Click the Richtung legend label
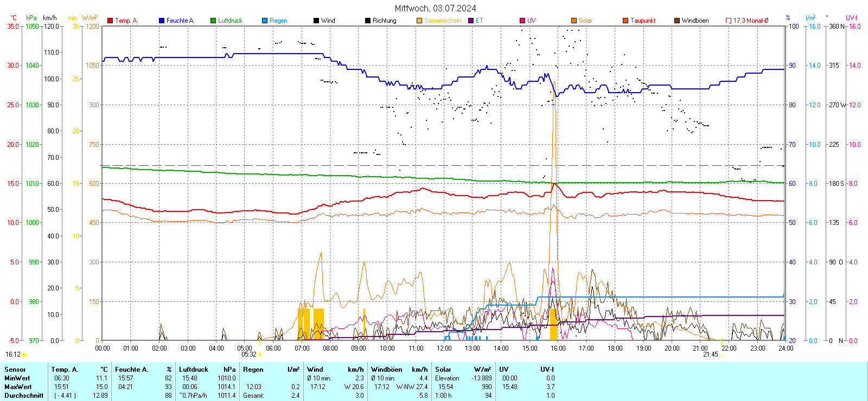 [x=384, y=21]
